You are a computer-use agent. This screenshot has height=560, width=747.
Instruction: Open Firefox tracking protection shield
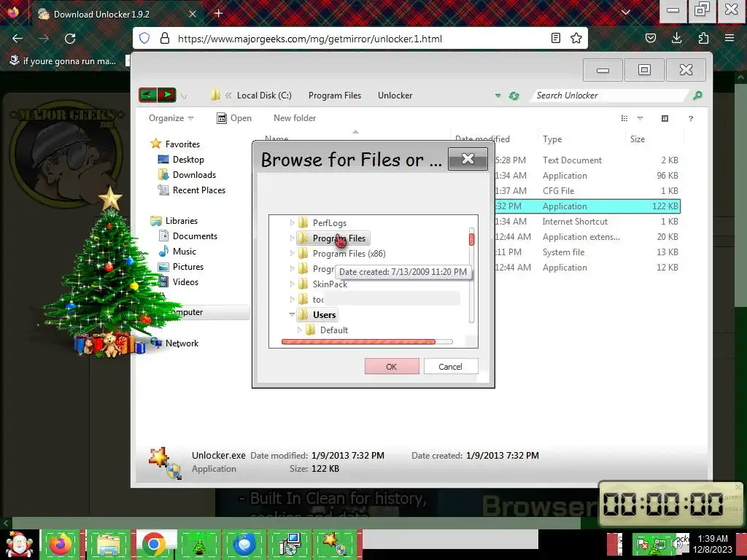144,38
